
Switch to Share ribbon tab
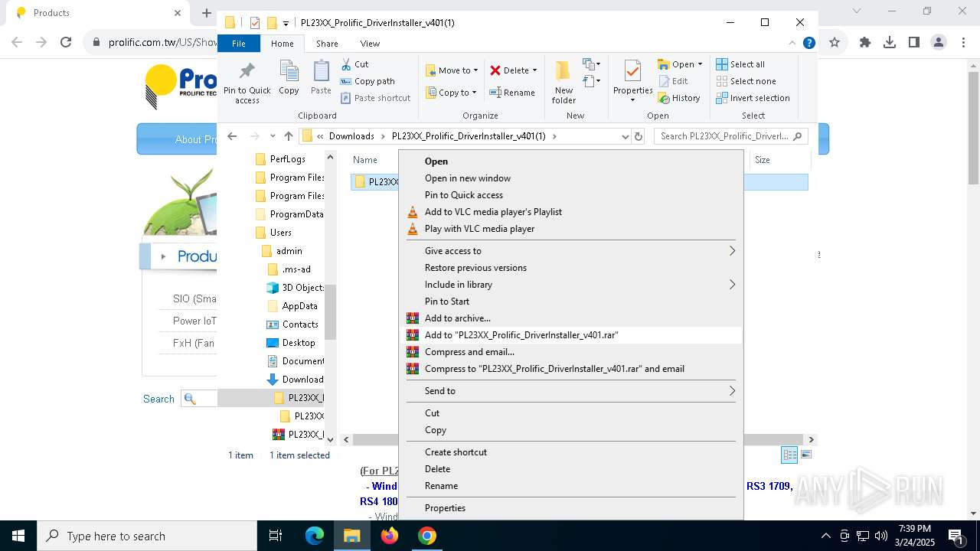pos(327,44)
